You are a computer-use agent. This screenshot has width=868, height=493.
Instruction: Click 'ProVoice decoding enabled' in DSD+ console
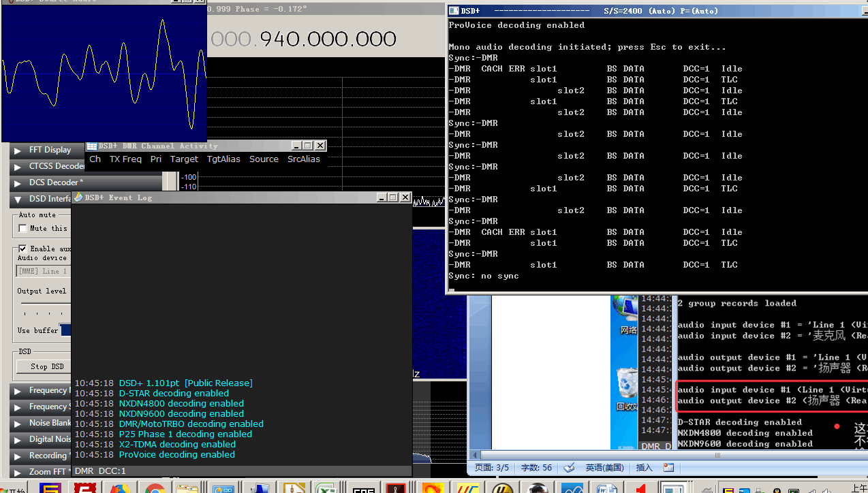click(x=516, y=25)
